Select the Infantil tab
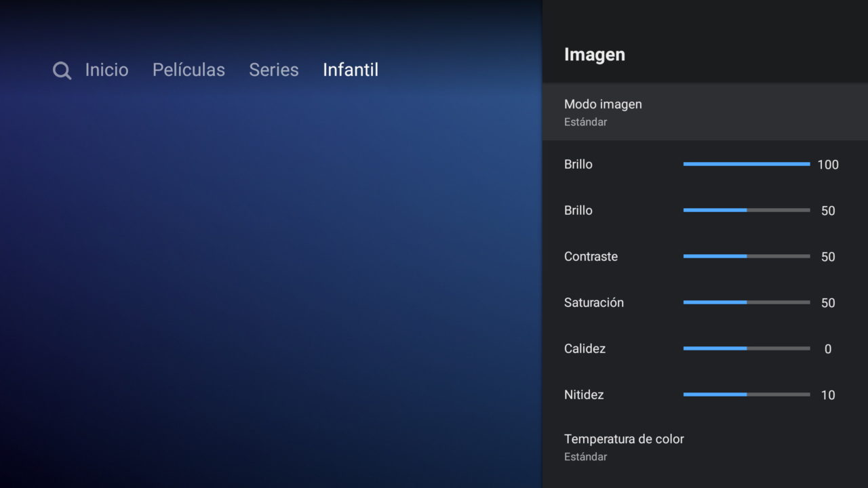 [351, 70]
